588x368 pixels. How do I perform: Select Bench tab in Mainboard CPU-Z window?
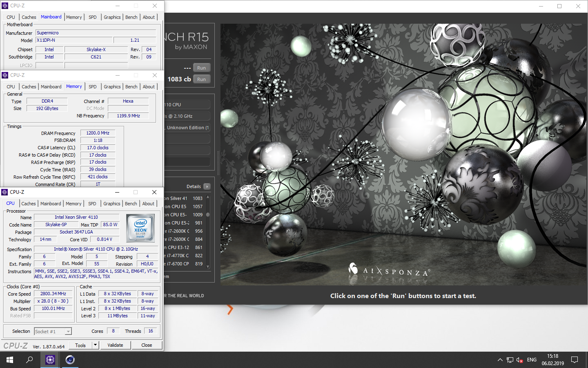(131, 17)
